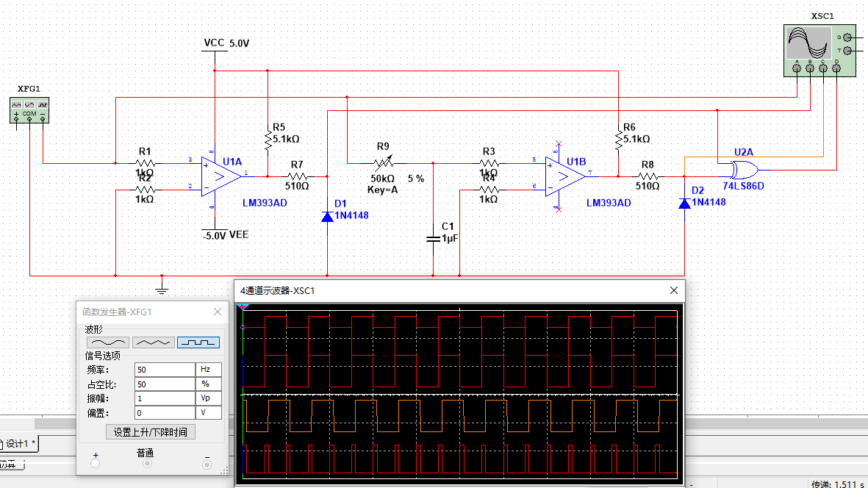Image resolution: width=868 pixels, height=488 pixels.
Task: Select the ground symbol
Action: 162,289
